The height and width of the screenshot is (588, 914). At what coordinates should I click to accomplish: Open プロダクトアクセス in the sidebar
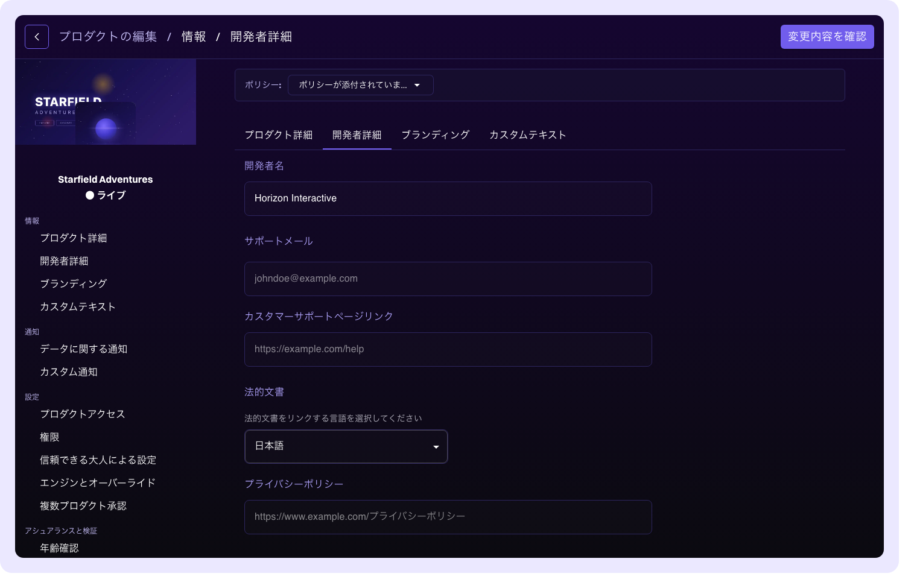[83, 414]
